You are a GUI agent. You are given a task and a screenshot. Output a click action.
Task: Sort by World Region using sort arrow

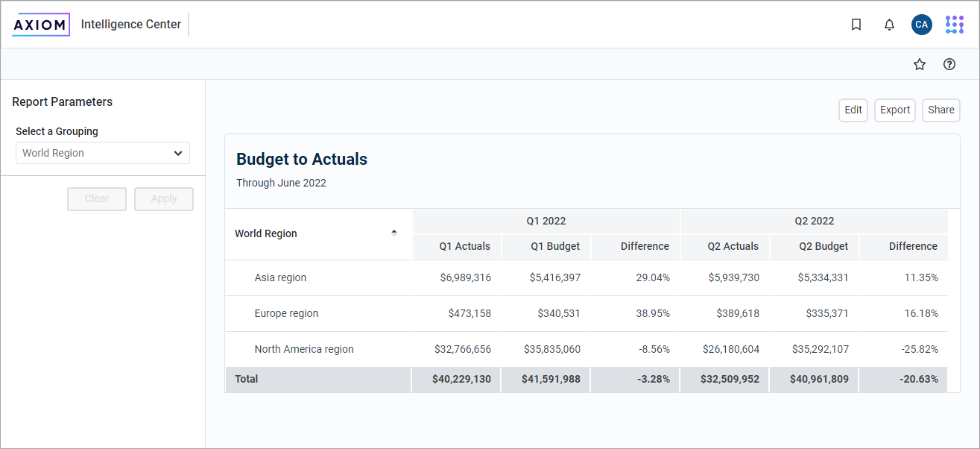(394, 233)
